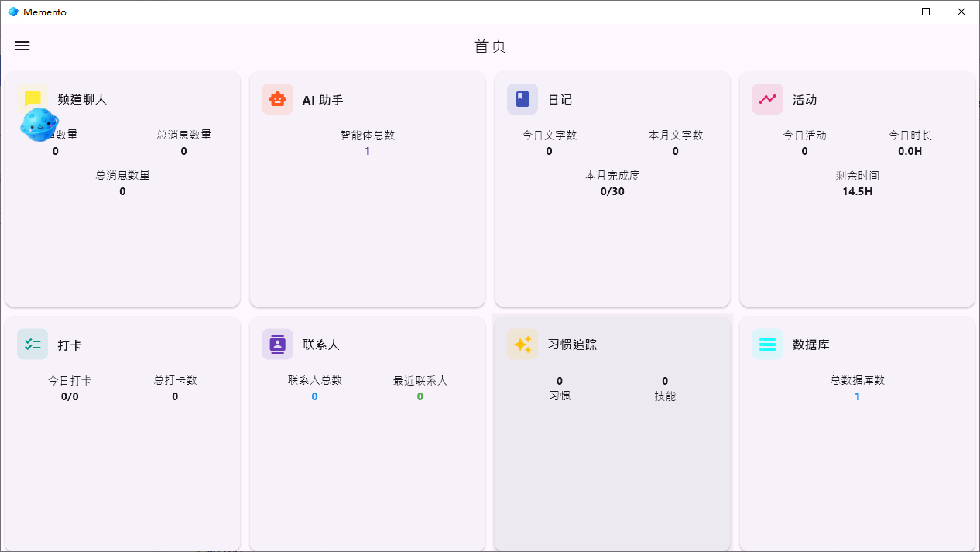Click the 打卡 checklist icon

point(33,345)
